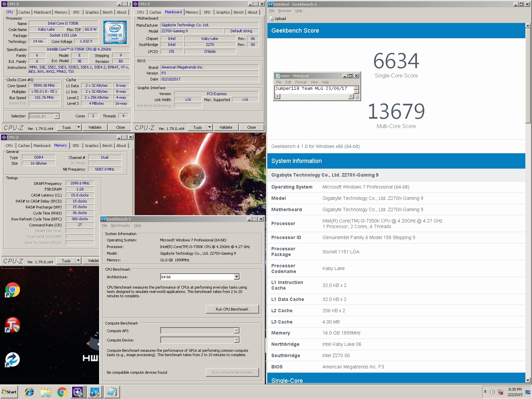Switch to Notepad via taskbar icon

coord(111,392)
